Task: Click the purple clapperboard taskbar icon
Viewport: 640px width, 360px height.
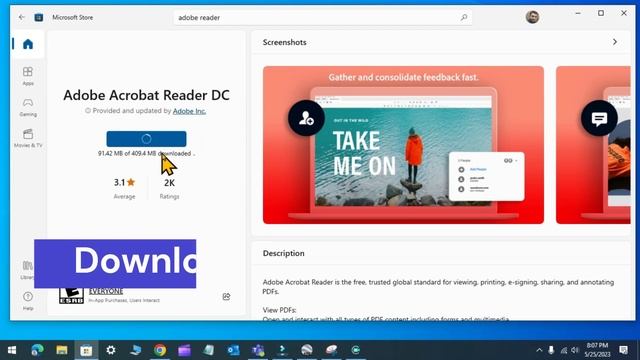Action: coord(184,350)
